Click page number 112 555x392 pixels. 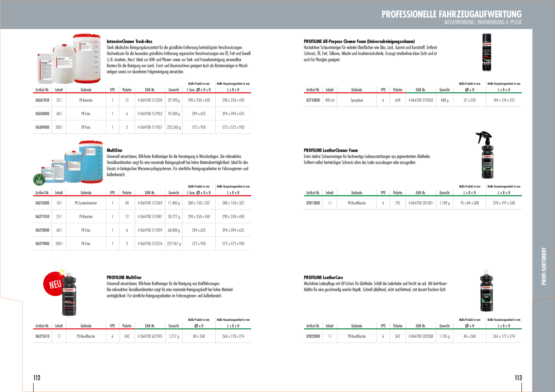click(37, 378)
